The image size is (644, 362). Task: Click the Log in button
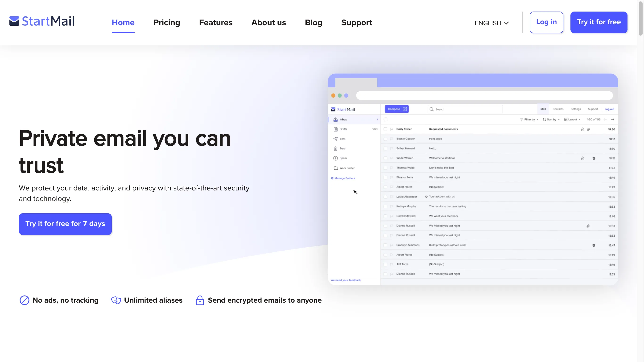[546, 22]
